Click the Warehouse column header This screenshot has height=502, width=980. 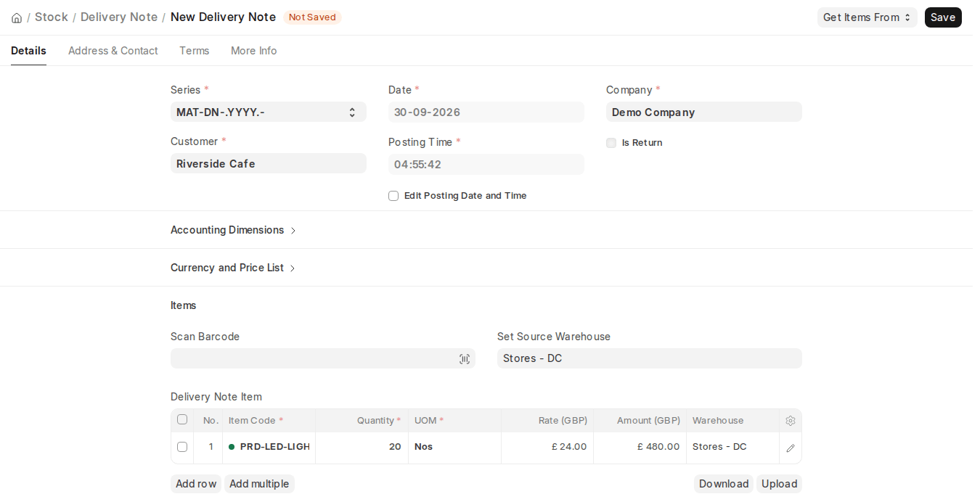click(733, 421)
